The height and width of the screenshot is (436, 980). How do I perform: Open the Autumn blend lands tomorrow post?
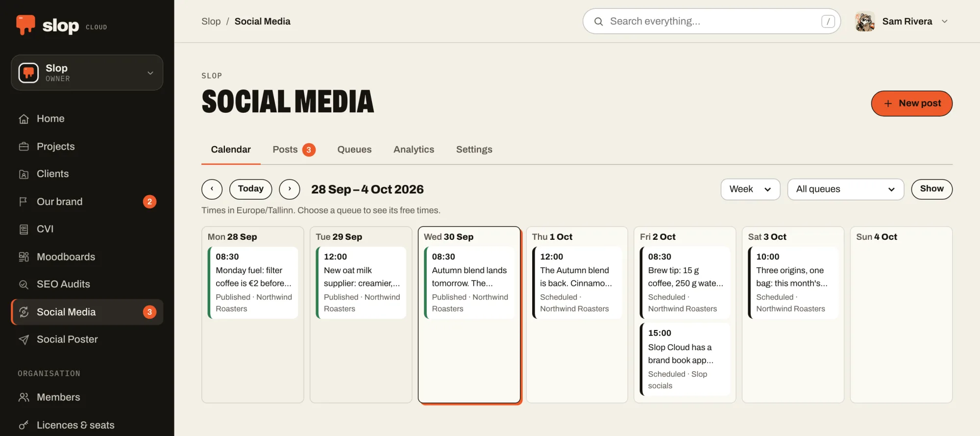(469, 283)
